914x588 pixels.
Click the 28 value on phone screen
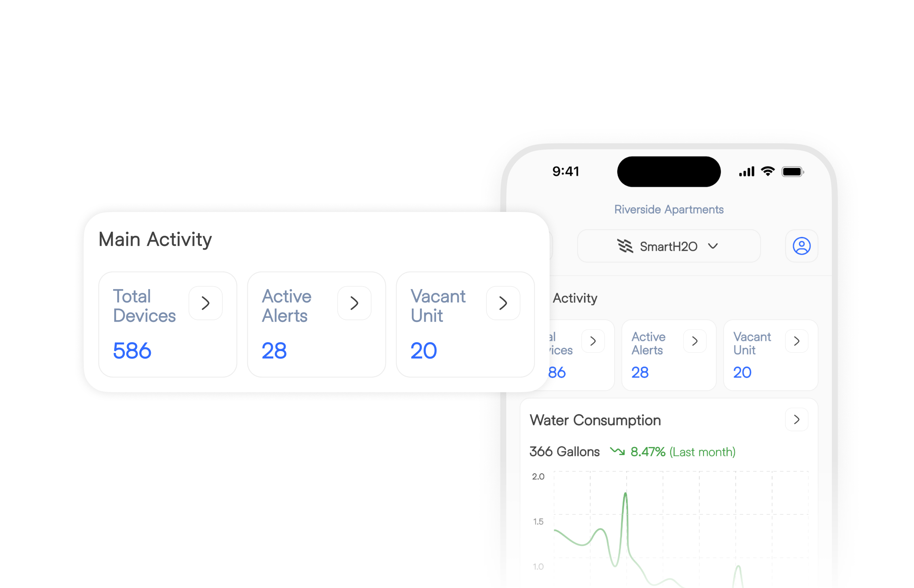[x=639, y=372]
